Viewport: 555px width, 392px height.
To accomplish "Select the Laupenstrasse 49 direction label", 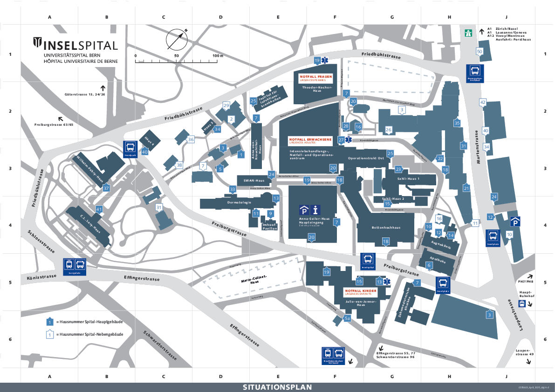I will 525,352.
